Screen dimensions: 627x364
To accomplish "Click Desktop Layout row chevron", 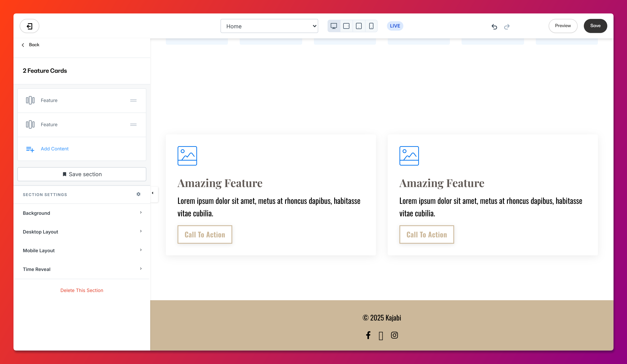I will click(141, 231).
